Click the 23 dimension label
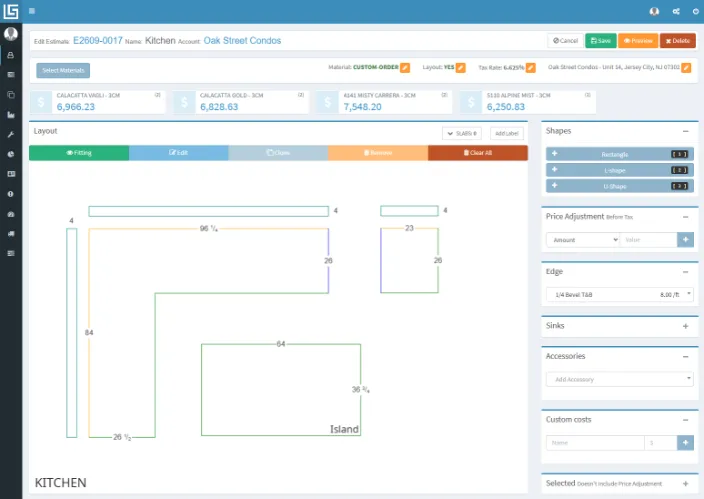 click(x=409, y=228)
